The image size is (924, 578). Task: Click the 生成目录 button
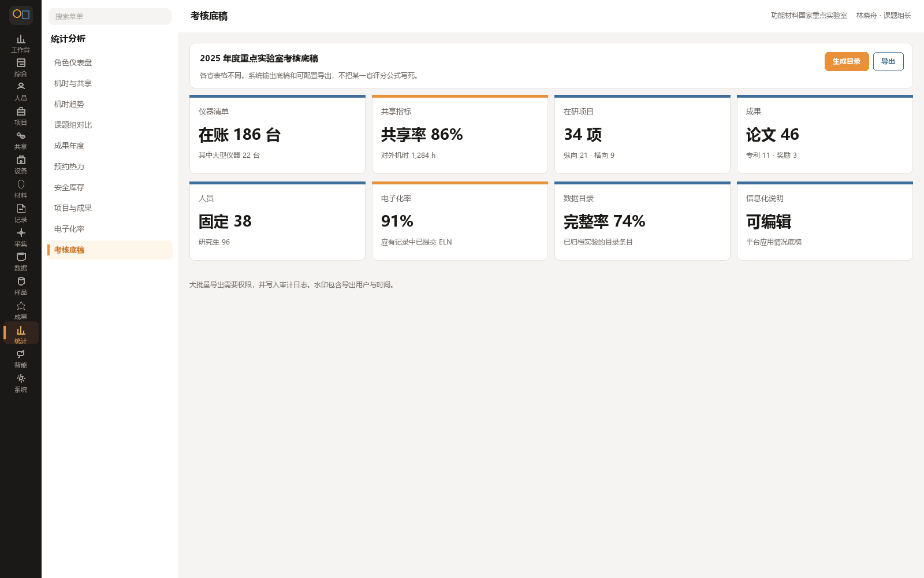coord(847,61)
